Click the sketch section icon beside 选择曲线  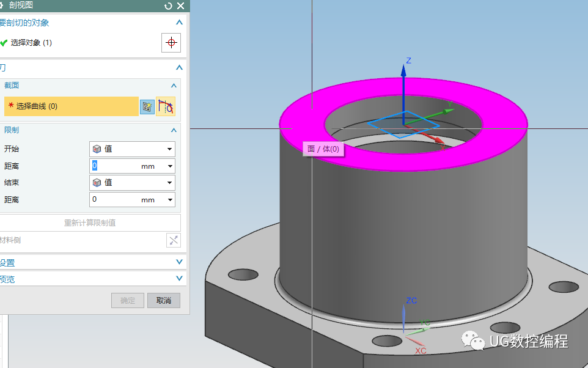click(x=147, y=106)
